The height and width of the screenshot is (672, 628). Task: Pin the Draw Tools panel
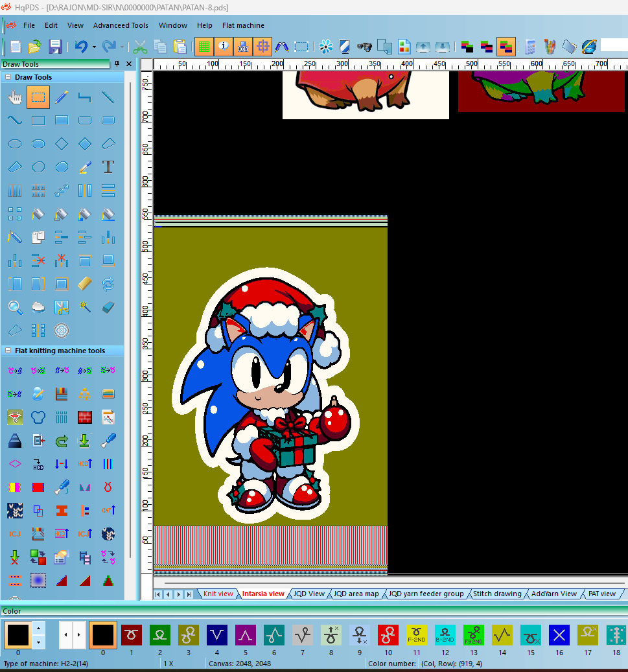click(x=117, y=64)
